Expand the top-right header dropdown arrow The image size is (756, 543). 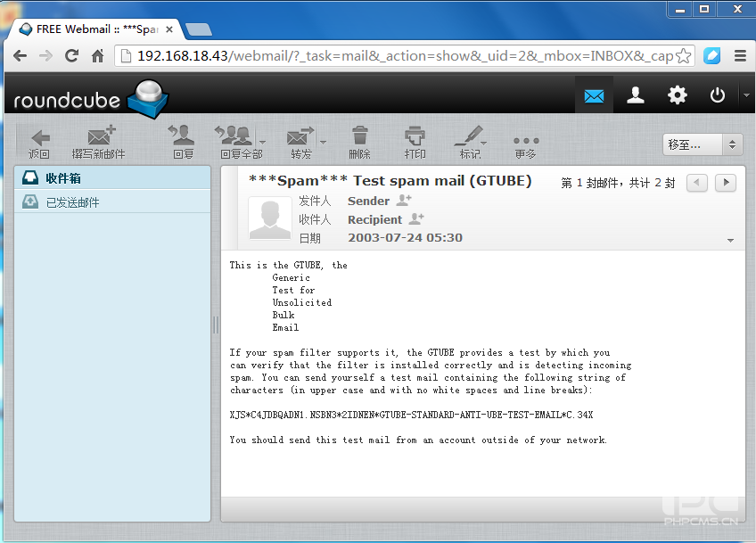click(x=746, y=95)
